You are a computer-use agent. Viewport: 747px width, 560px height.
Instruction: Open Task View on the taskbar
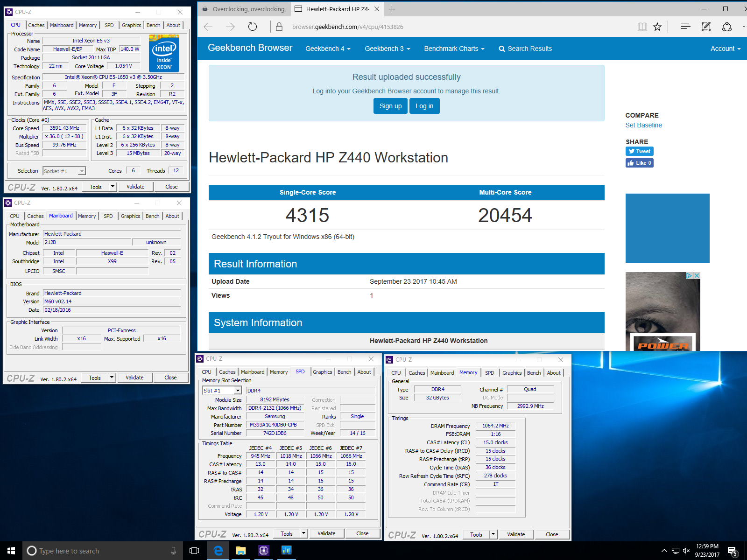194,551
